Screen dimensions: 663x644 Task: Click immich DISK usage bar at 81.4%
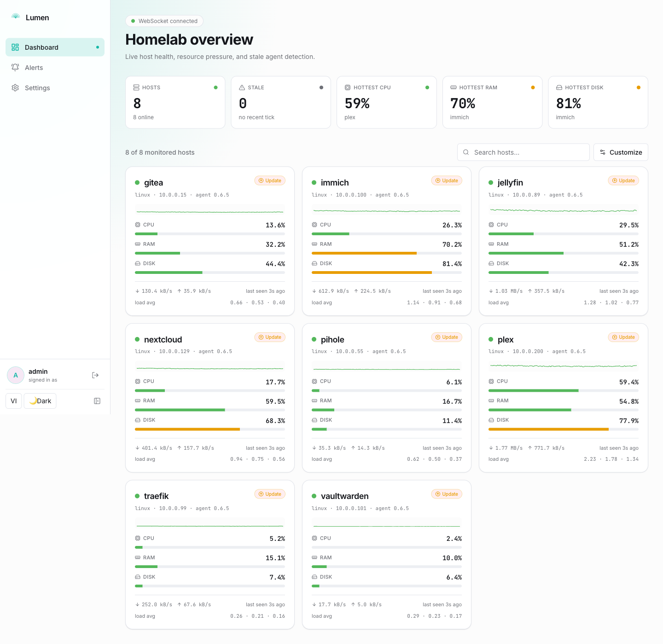(x=387, y=273)
